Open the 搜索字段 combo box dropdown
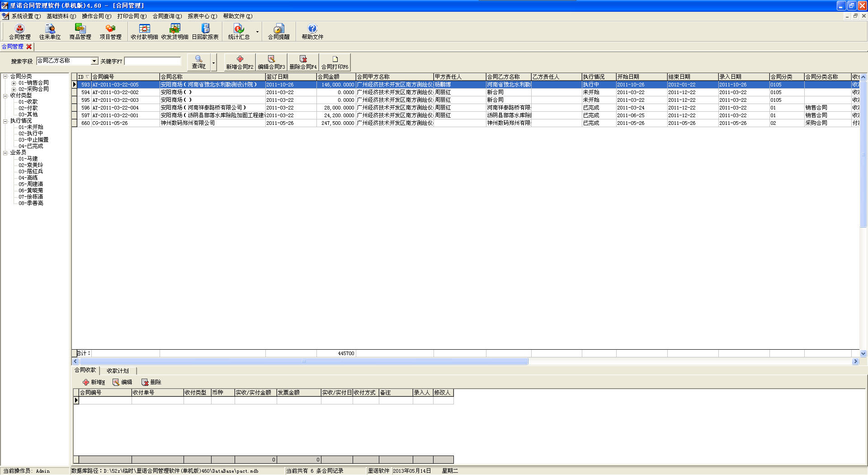Image resolution: width=868 pixels, height=475 pixels. pyautogui.click(x=94, y=61)
